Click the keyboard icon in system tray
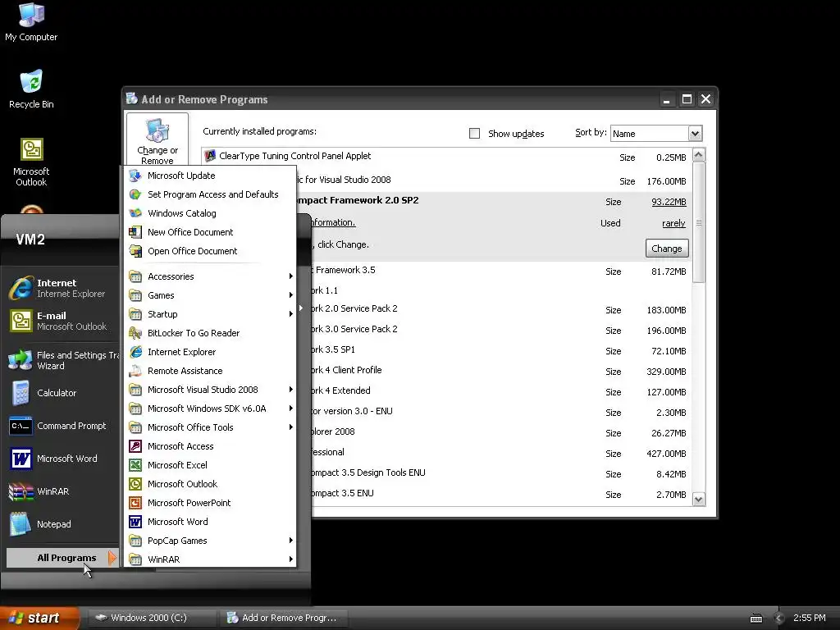This screenshot has height=630, width=840. click(756, 619)
